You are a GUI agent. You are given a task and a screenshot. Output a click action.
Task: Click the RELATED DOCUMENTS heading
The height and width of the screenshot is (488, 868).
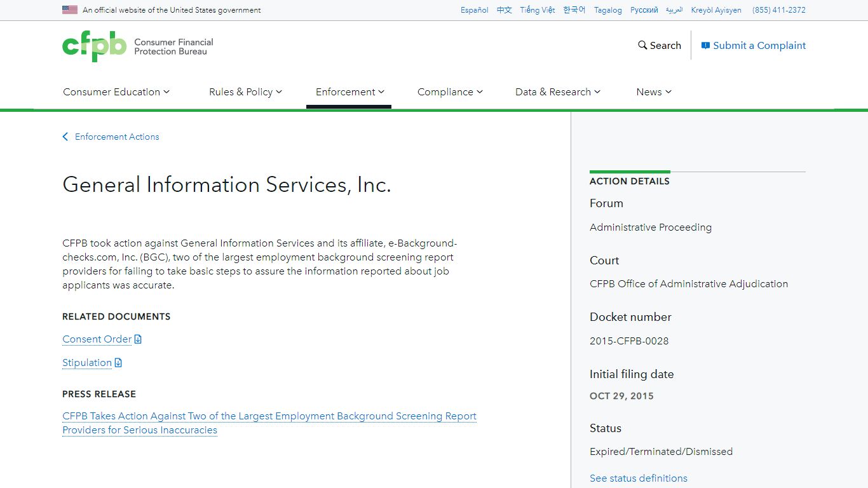tap(116, 316)
